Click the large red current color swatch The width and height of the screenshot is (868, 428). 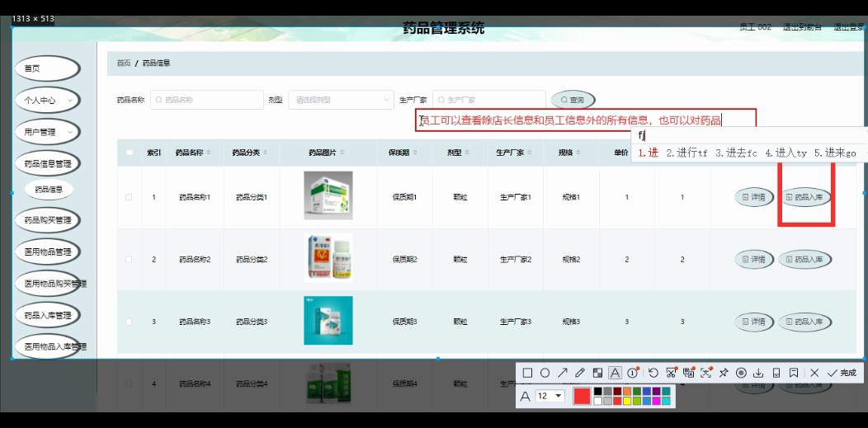click(582, 396)
